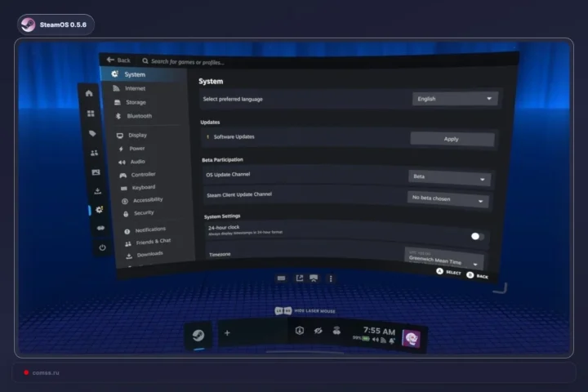Open the Storage settings category

point(136,102)
